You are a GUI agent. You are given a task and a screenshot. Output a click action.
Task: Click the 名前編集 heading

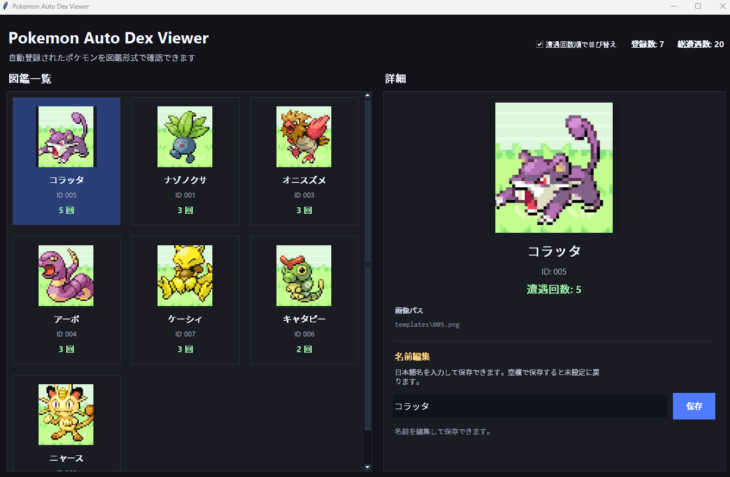tap(412, 357)
